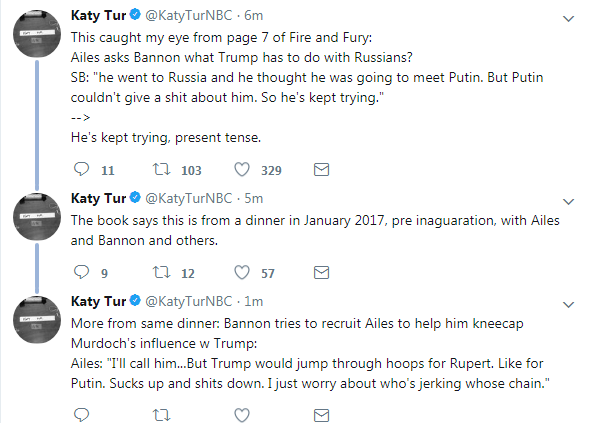Open the 6m timestamp permalink

(254, 15)
